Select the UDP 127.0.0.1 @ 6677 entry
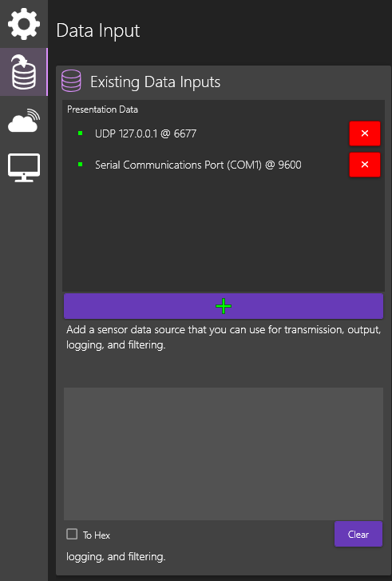Image resolution: width=392 pixels, height=581 pixels. (145, 133)
